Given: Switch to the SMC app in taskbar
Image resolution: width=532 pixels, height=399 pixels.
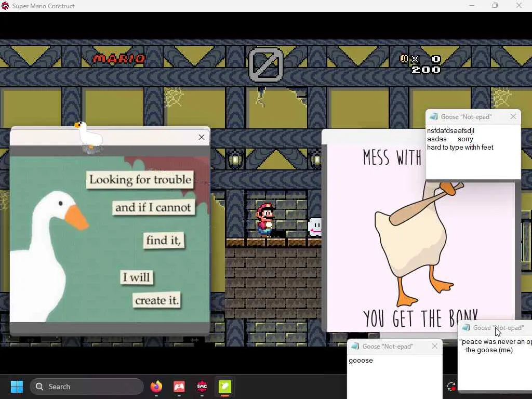Looking at the screenshot, I should (202, 386).
